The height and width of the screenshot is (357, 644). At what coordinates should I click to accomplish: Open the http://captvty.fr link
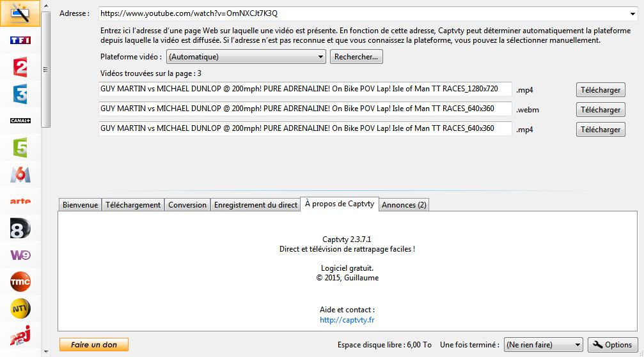coord(347,320)
